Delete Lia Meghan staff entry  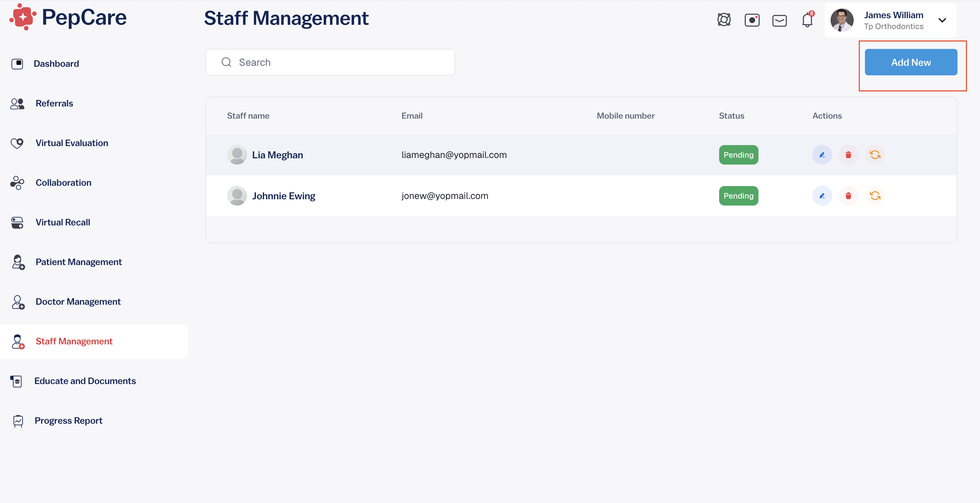click(x=848, y=155)
